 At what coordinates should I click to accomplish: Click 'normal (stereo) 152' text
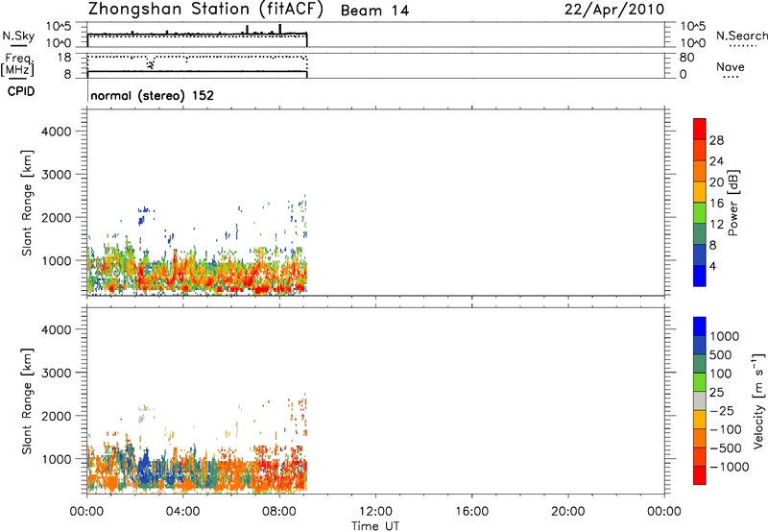click(x=153, y=95)
